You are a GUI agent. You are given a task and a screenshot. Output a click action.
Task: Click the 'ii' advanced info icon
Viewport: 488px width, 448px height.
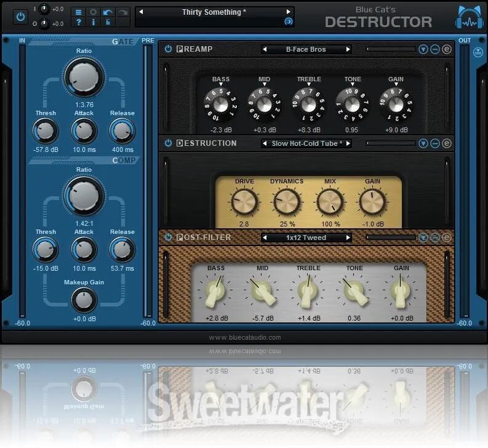coord(108,22)
